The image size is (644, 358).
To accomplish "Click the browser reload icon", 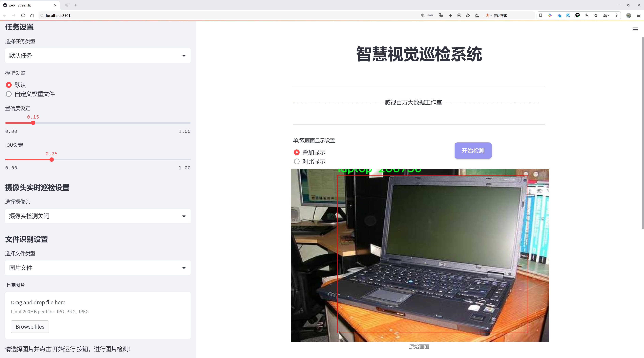I will [23, 16].
